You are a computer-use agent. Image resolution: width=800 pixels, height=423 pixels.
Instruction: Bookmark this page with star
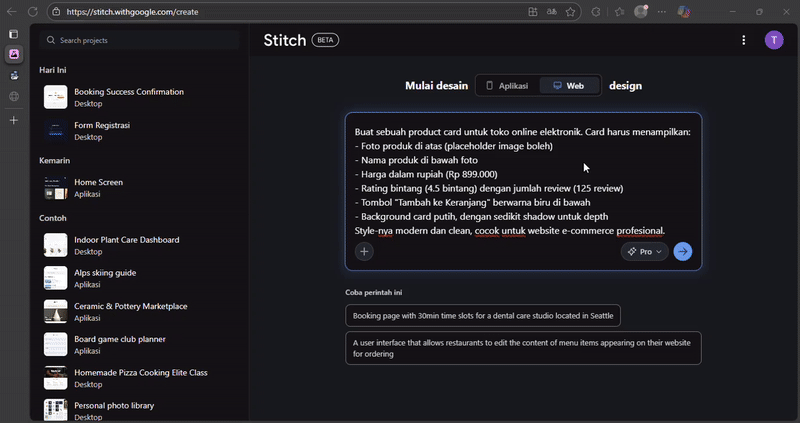(x=570, y=12)
